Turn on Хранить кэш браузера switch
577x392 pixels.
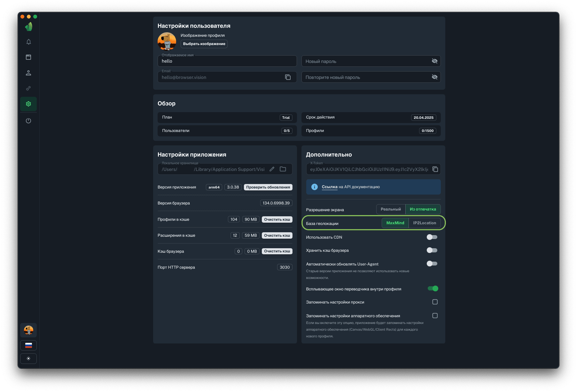[432, 250]
